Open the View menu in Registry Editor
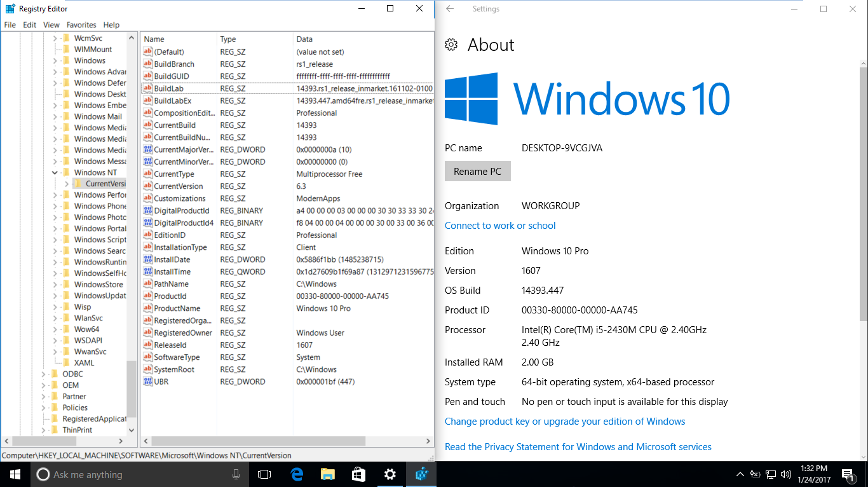 point(51,25)
